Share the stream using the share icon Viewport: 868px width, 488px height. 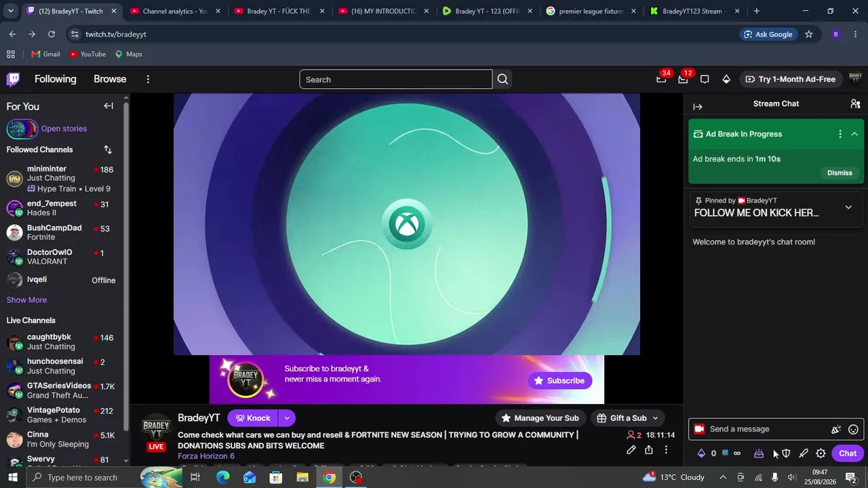coord(649,450)
